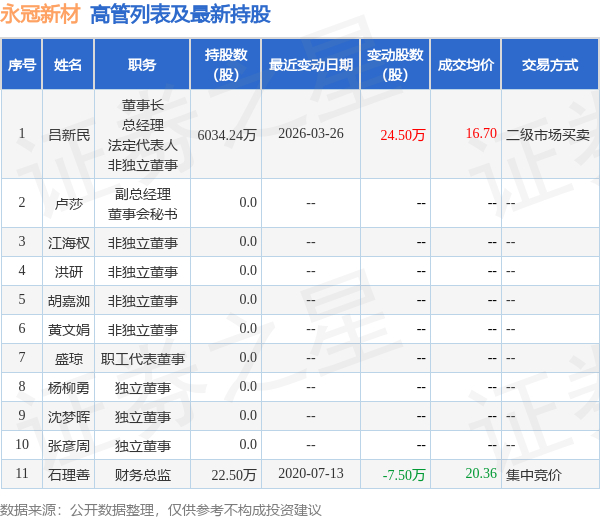Click the name 盛琼

coord(69,359)
